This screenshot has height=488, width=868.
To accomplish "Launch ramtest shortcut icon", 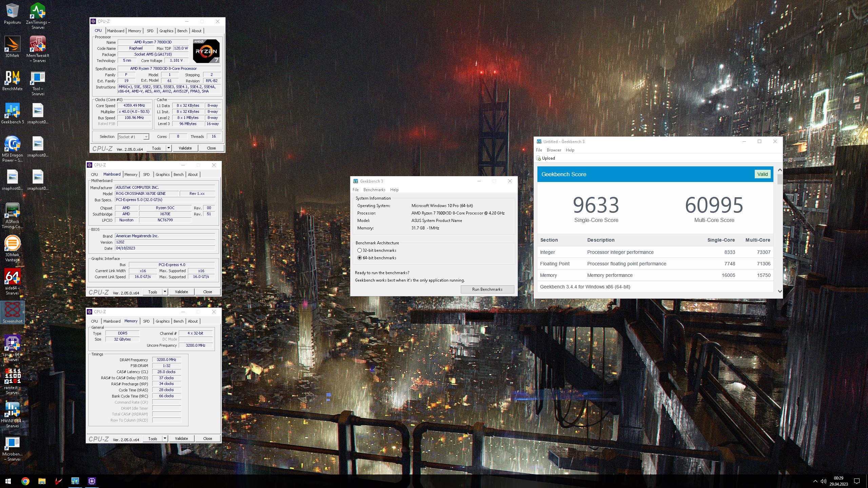I will click(x=12, y=382).
